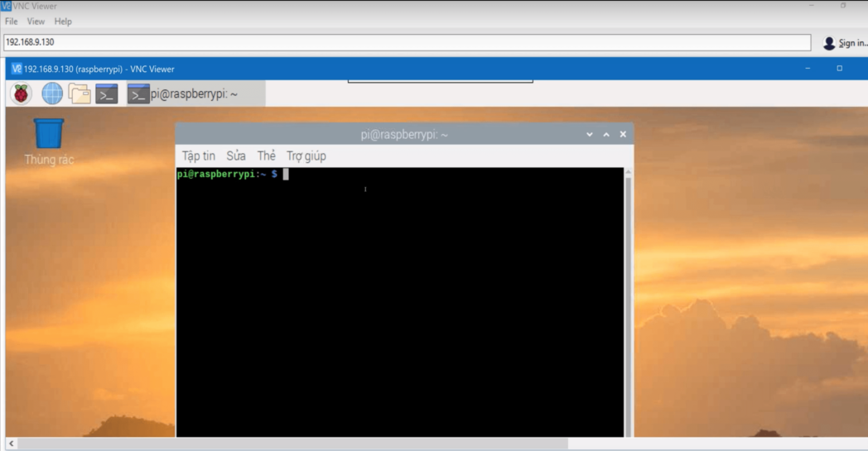Open the terminal's Tập tin menu
This screenshot has width=868, height=451.
point(198,156)
